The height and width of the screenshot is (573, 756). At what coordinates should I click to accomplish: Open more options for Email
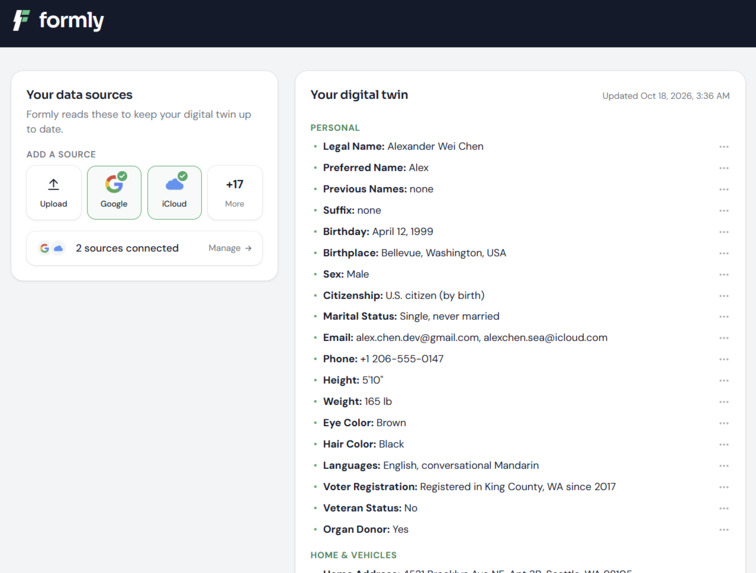pyautogui.click(x=724, y=338)
